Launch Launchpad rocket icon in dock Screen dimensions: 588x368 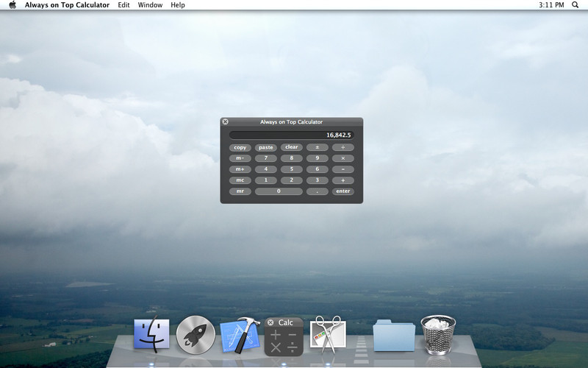click(x=196, y=335)
